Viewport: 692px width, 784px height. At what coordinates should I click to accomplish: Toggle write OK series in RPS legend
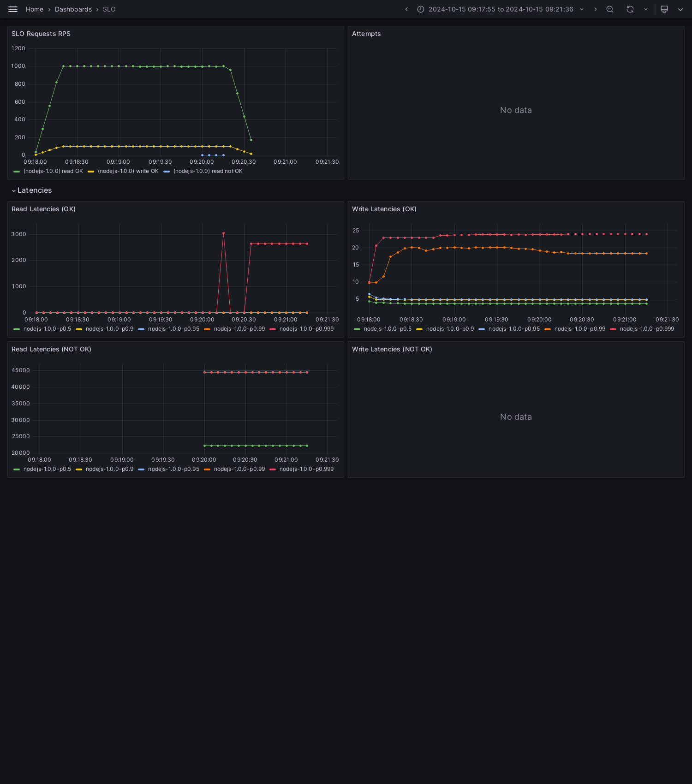tap(128, 171)
